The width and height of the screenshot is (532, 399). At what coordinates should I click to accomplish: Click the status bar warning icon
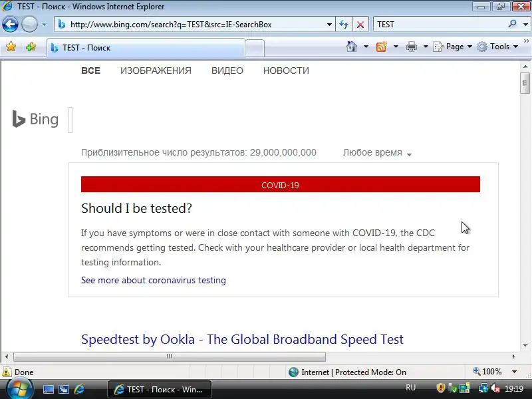[x=7, y=372]
